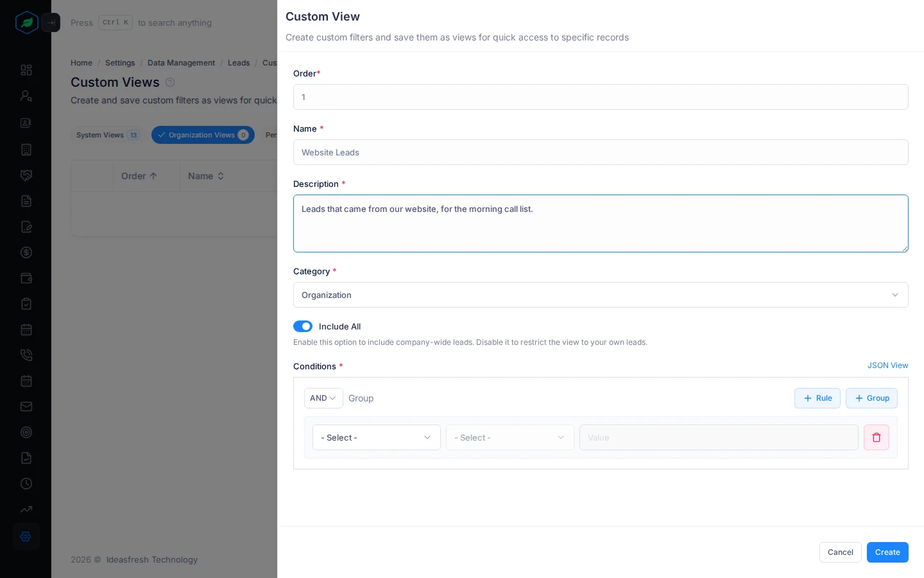924x578 pixels.
Task: Open the second Select operator dropdown
Action: tap(510, 437)
